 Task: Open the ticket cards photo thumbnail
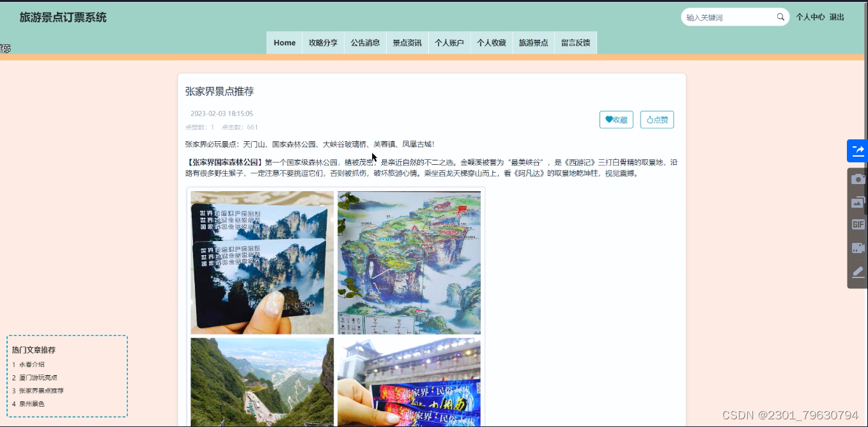point(262,263)
